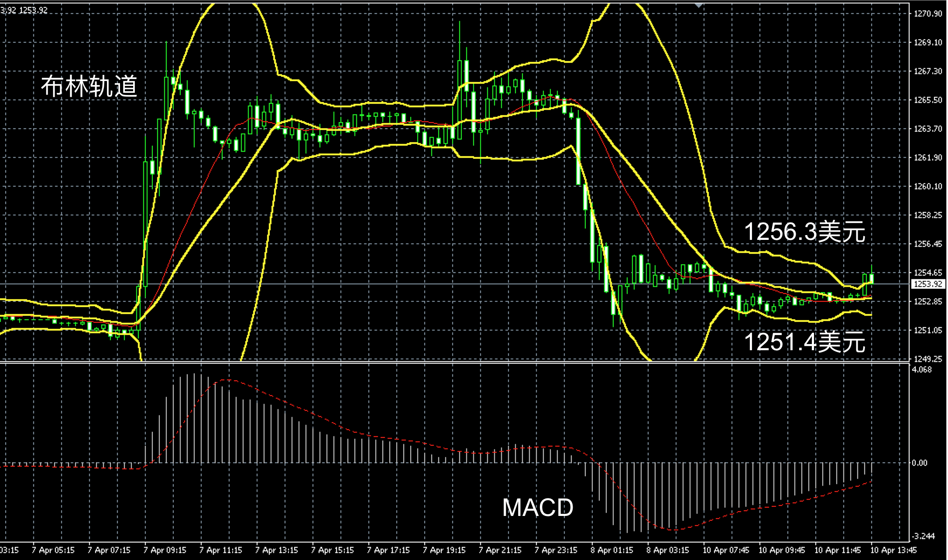Click the MACD text label on the indicator
This screenshot has height=560, width=948.
pos(538,507)
